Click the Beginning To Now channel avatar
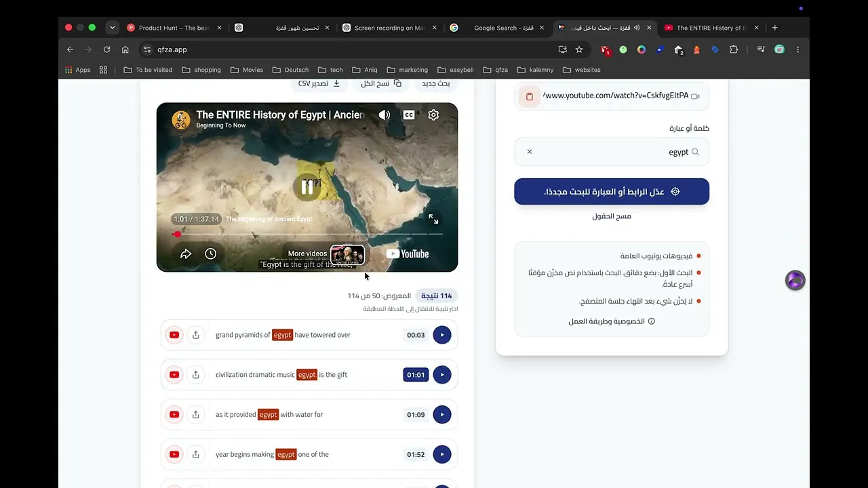Viewport: 868px width, 488px height. click(x=181, y=120)
